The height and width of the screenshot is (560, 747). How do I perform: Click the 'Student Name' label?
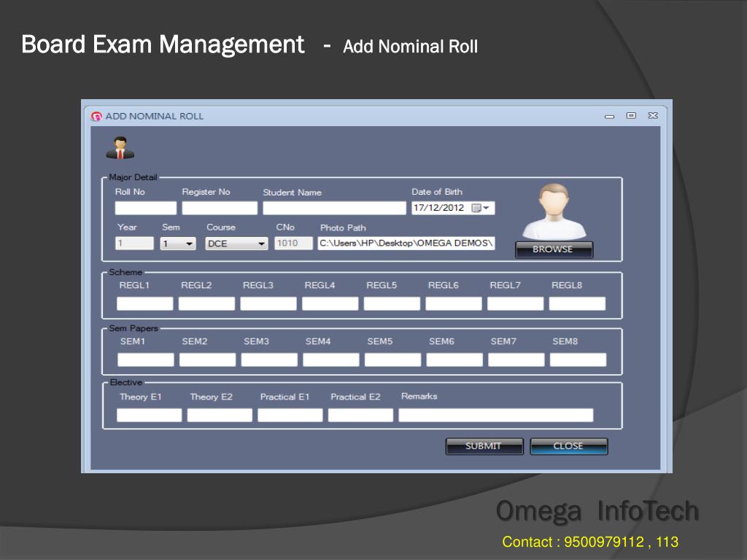tap(292, 192)
